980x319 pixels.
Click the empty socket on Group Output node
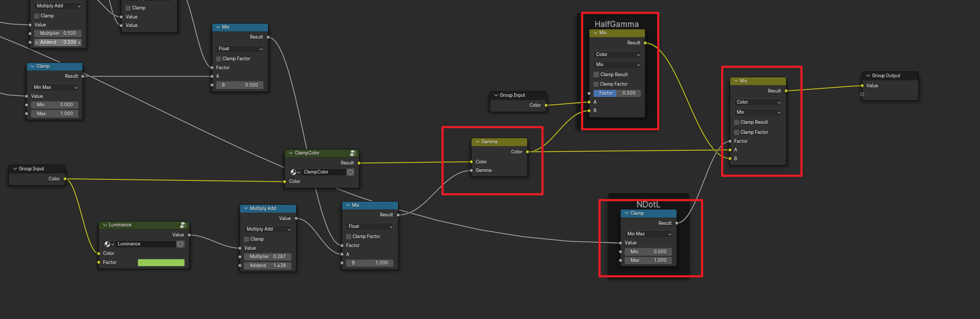pos(862,95)
